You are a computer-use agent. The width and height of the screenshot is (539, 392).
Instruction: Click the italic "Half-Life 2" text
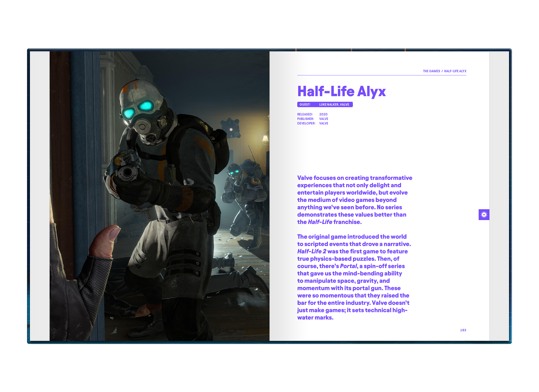pos(312,251)
